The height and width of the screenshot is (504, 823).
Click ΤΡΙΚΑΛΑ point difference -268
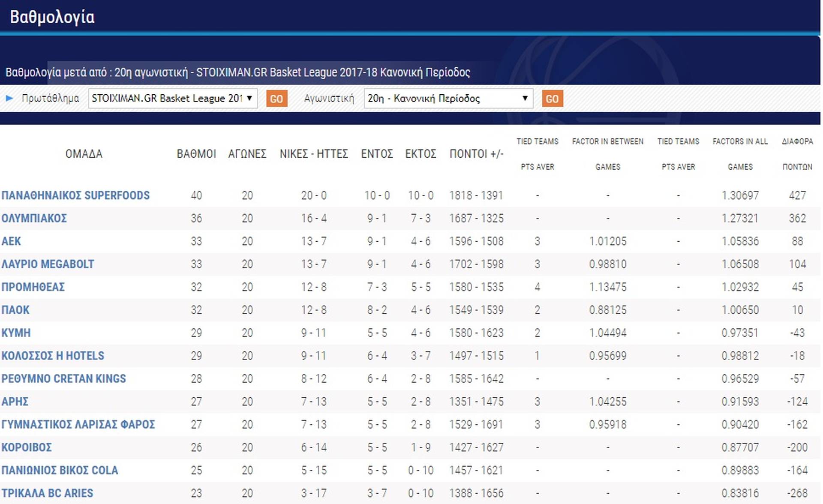[797, 493]
